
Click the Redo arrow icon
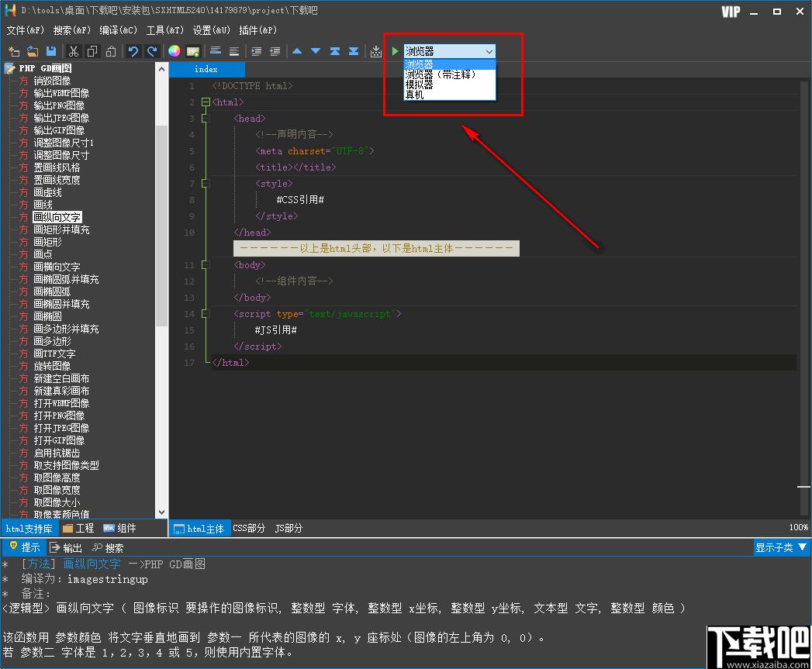[152, 51]
